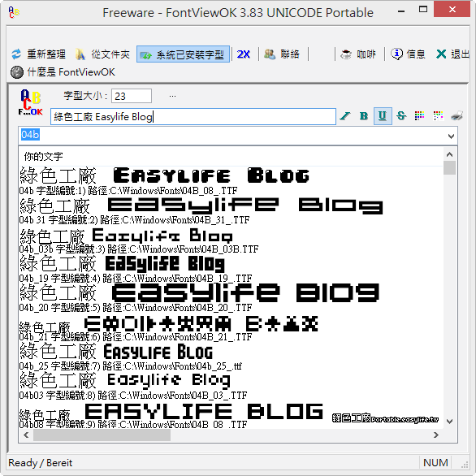This screenshot has width=476, height=476.
Task: Click the font size field showing 23
Action: (x=132, y=96)
